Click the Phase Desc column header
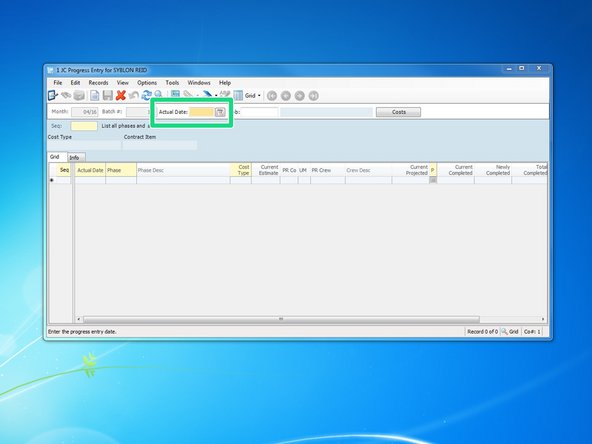The width and height of the screenshot is (592, 444). (183, 170)
